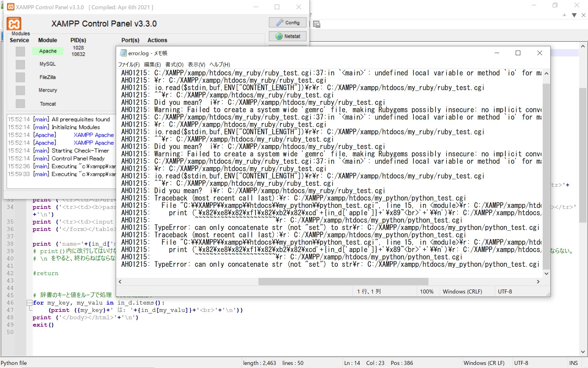This screenshot has height=368, width=588.
Task: Open the Netstat button in XAMPP
Action: [x=288, y=36]
